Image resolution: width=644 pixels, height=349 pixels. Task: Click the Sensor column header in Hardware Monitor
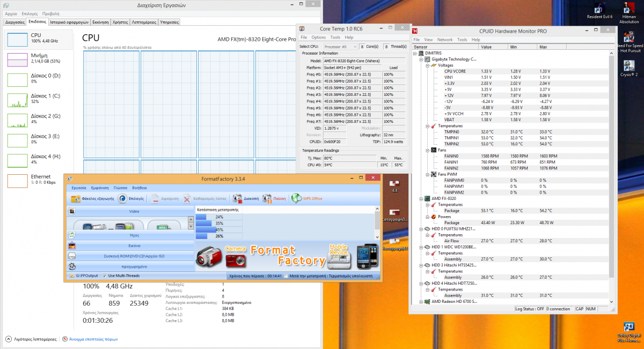(445, 47)
